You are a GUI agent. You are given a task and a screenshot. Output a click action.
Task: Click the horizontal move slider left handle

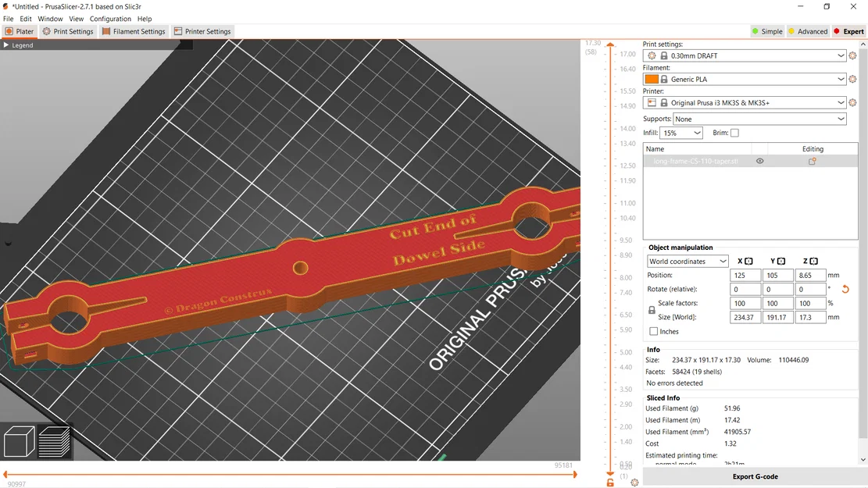(x=5, y=474)
